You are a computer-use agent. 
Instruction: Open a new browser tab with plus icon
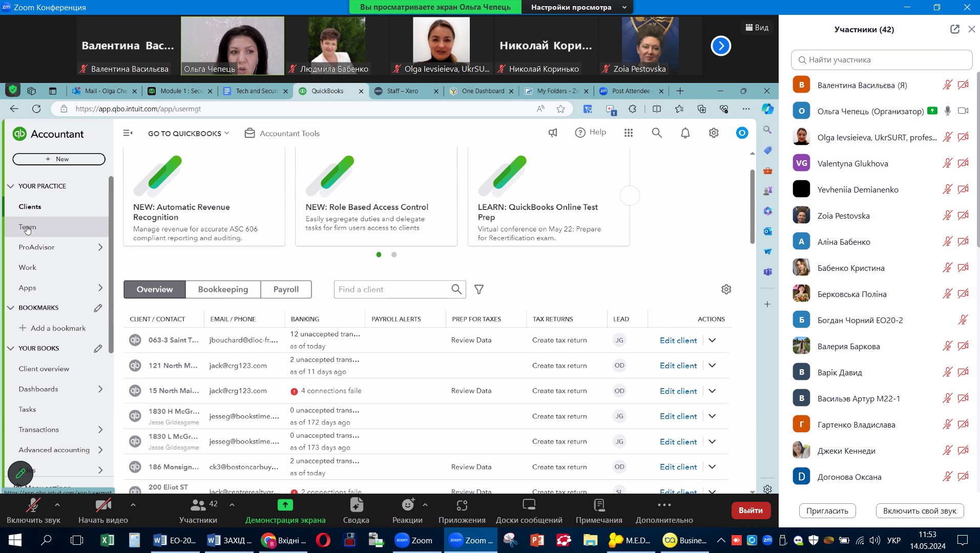[x=680, y=91]
